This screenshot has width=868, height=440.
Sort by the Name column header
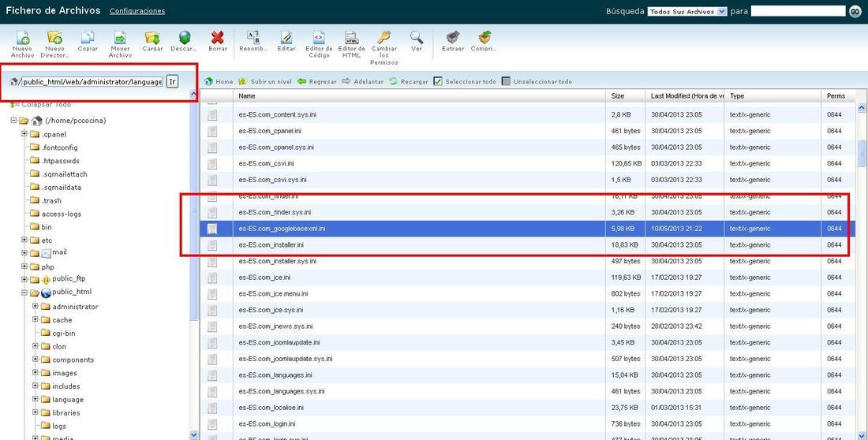click(419, 95)
